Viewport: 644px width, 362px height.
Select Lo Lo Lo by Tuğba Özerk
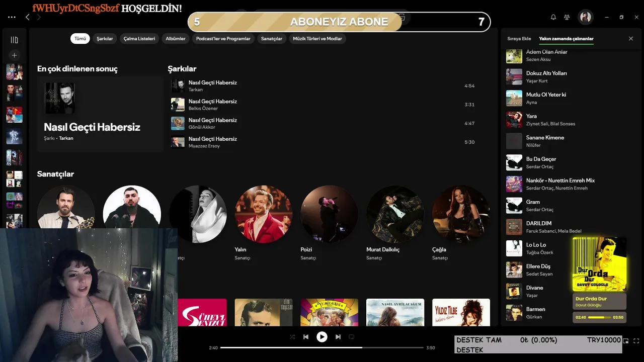tap(537, 248)
